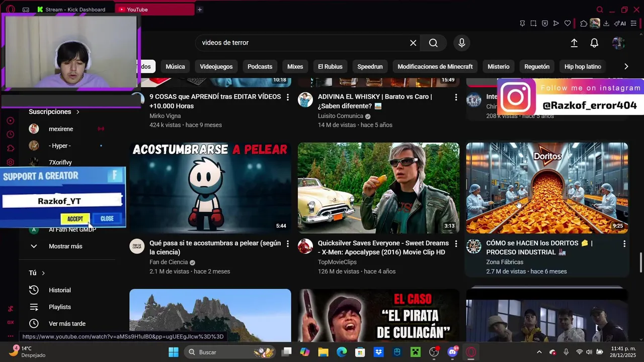Viewport: 644px width, 362px height.
Task: Open the Historial entry's clock icon
Action: [34, 290]
